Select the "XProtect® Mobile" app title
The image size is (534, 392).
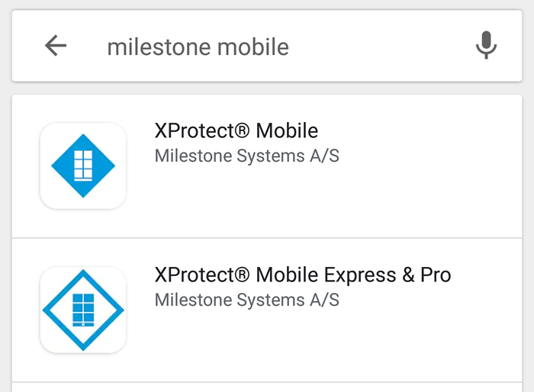pyautogui.click(x=236, y=130)
